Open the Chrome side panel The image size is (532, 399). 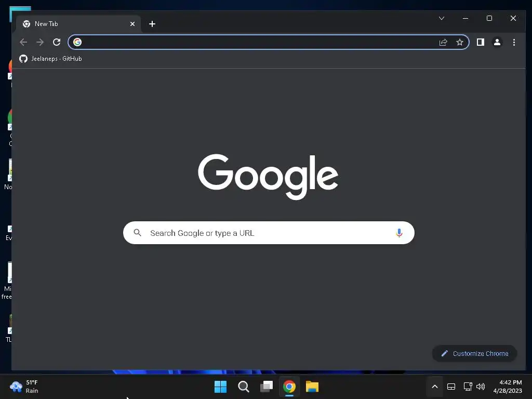coord(481,42)
